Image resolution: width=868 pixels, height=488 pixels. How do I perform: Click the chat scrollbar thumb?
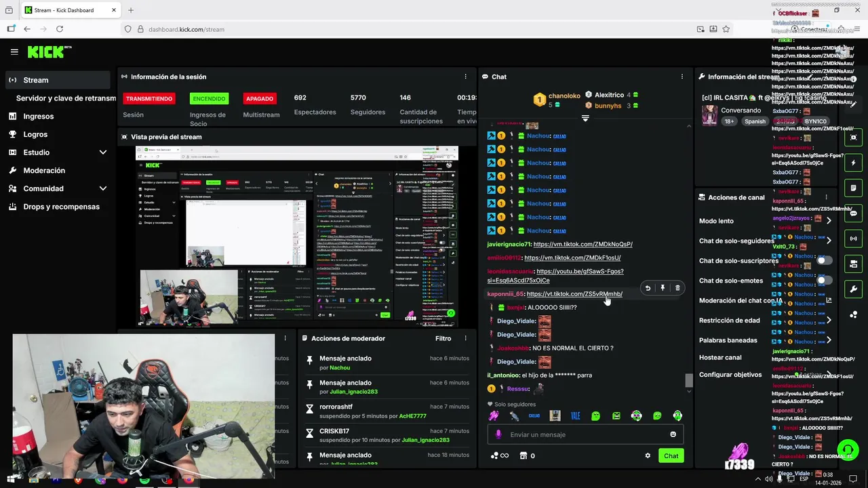pyautogui.click(x=689, y=380)
